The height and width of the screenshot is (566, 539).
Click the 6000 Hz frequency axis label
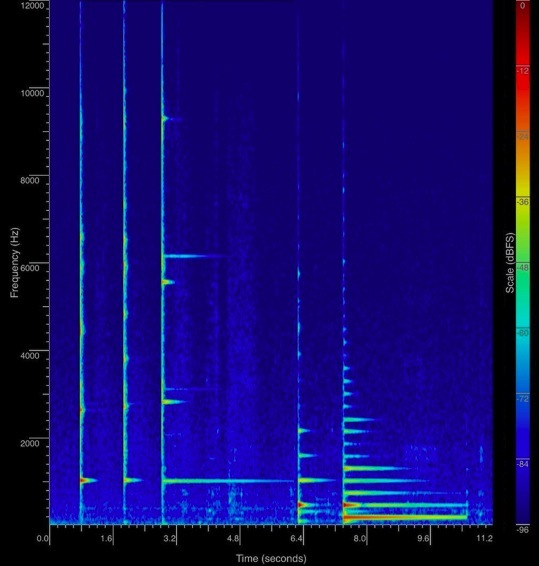(30, 268)
